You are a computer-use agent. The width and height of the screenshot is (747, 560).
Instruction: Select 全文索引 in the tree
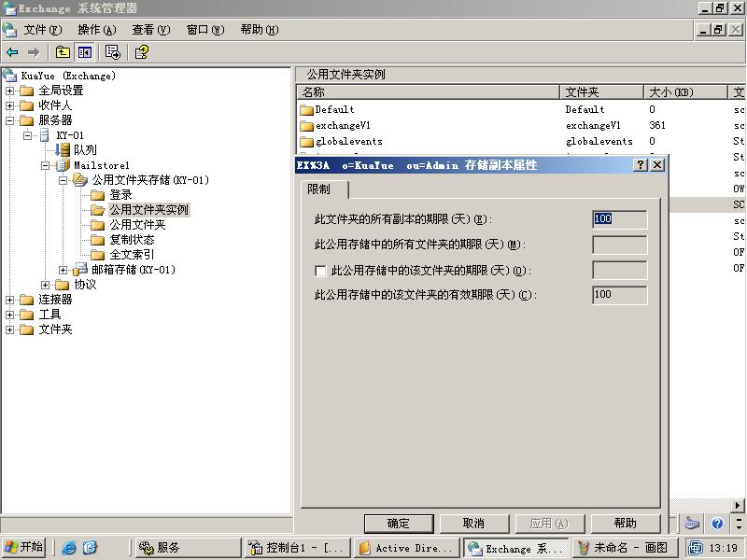tap(132, 255)
